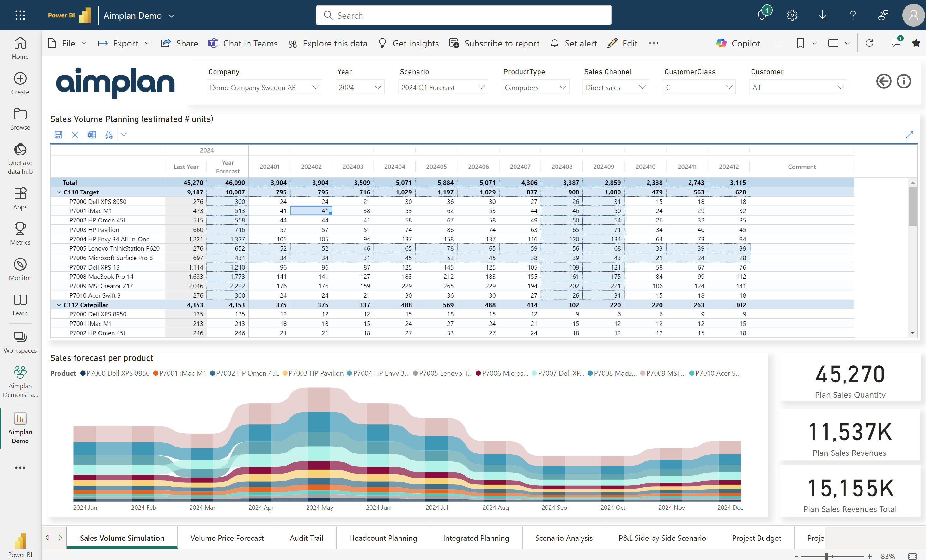926x560 pixels.
Task: Open the Sales Channel dropdown
Action: [x=615, y=87]
